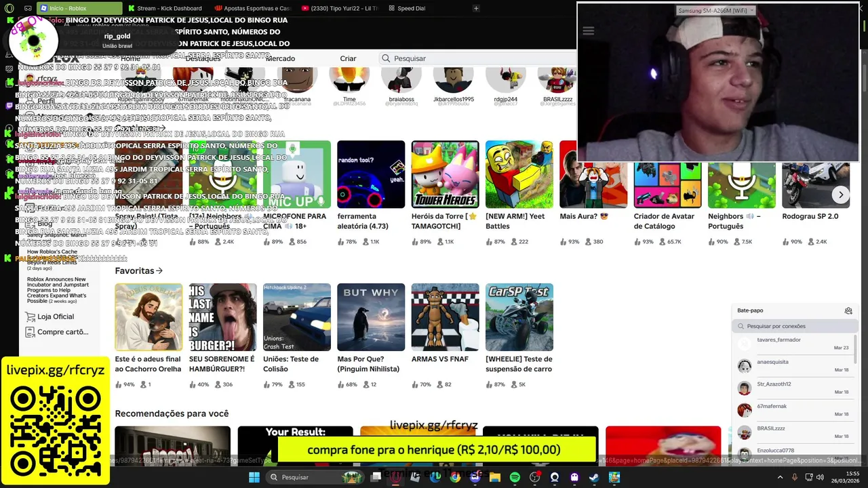Click the Loja Oficial cart icon

[30, 317]
